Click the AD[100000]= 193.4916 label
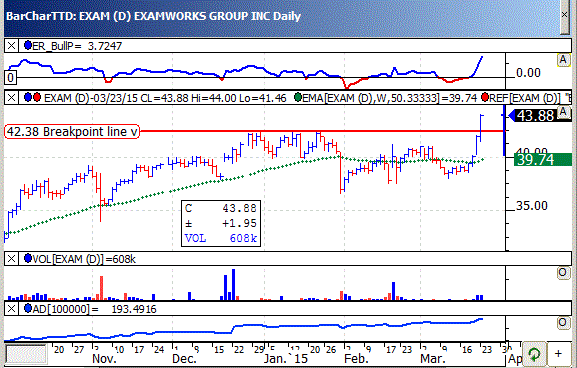The width and height of the screenshot is (577, 368). point(94,309)
